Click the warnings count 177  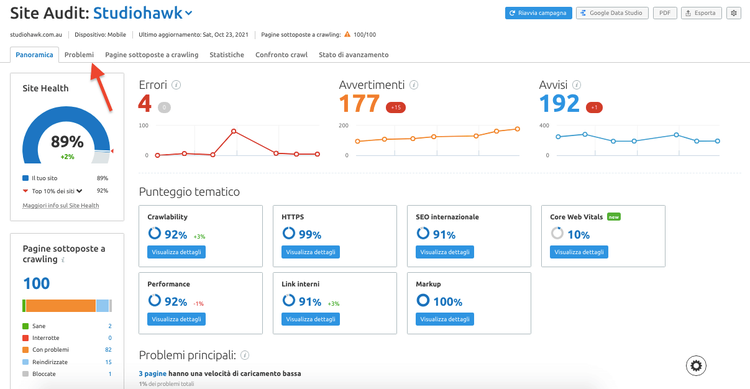point(359,104)
